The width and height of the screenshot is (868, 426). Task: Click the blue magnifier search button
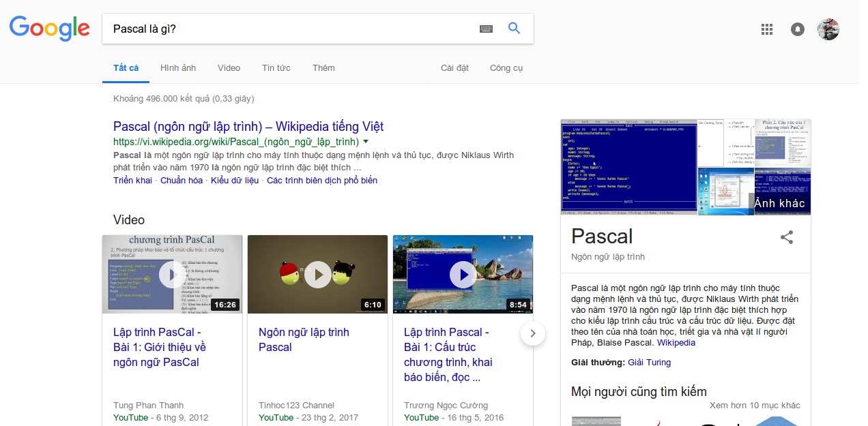[515, 28]
